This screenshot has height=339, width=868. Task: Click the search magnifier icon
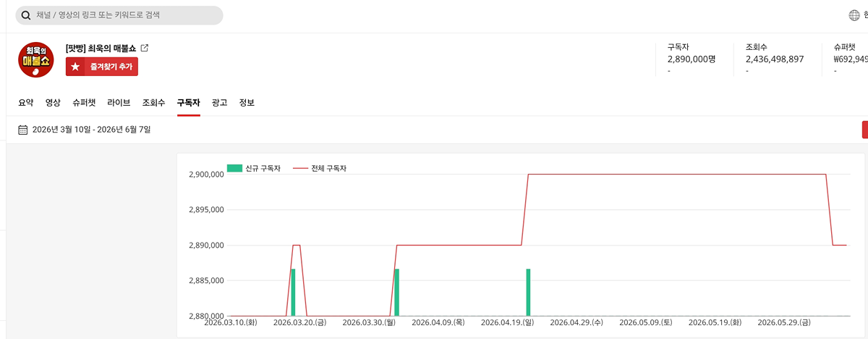pos(25,15)
